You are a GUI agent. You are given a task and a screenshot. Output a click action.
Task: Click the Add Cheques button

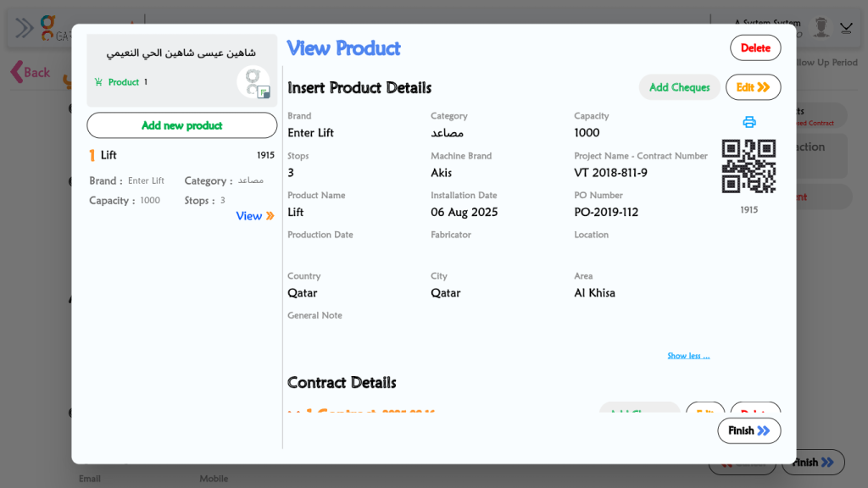point(679,87)
